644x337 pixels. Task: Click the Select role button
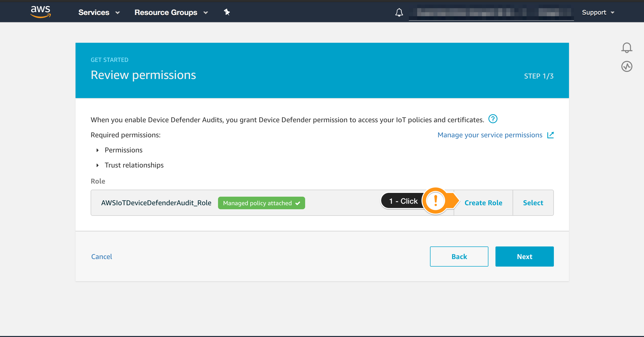click(x=533, y=203)
